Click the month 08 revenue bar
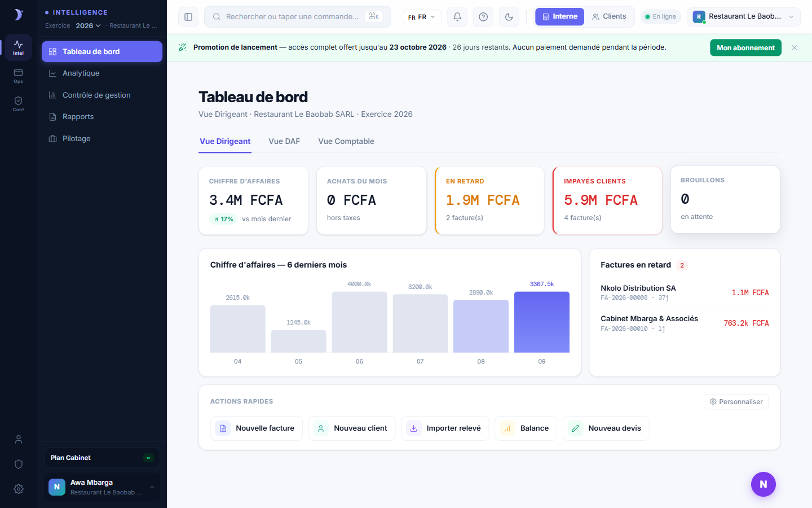Screen dimensions: 812x508 coord(481,326)
